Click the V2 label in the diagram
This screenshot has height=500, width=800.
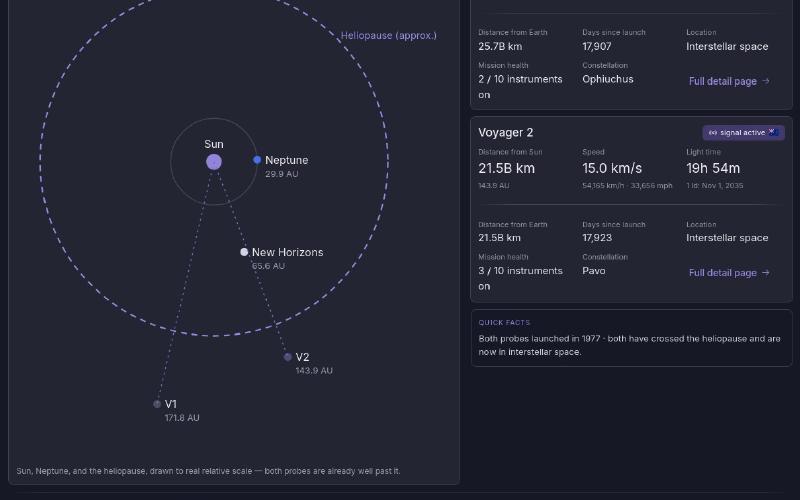[x=302, y=357]
